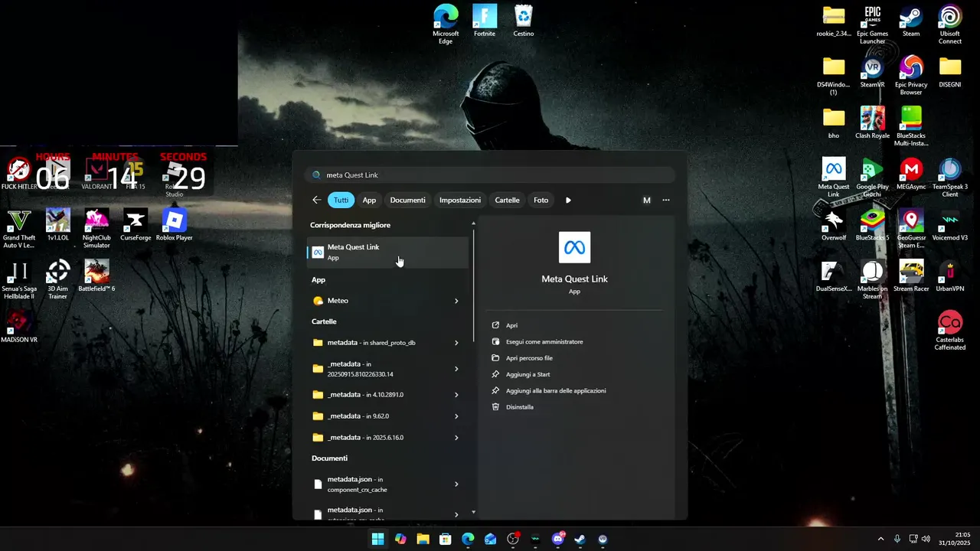Select the Steam desktop shortcut
The height and width of the screenshot is (551, 980).
click(x=911, y=21)
